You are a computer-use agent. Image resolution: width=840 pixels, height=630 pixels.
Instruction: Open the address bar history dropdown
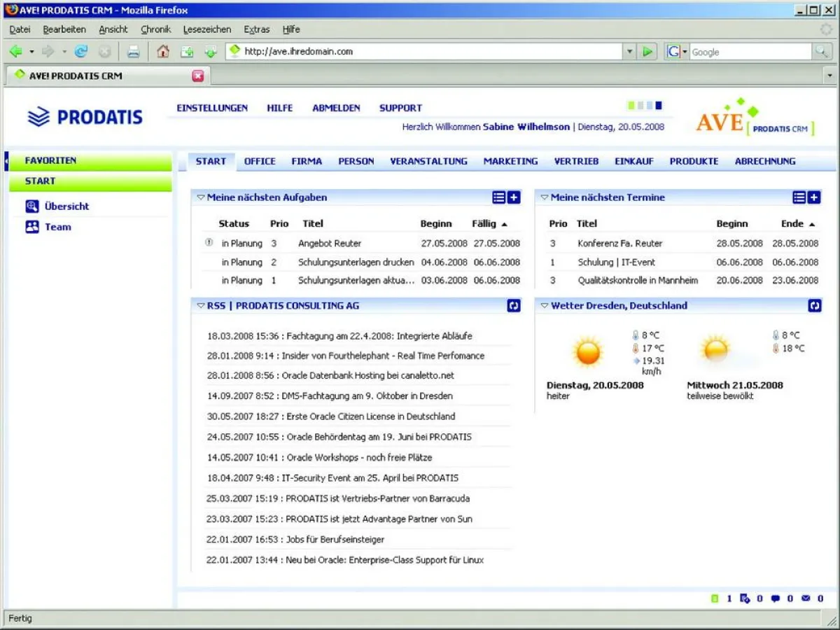click(x=629, y=51)
